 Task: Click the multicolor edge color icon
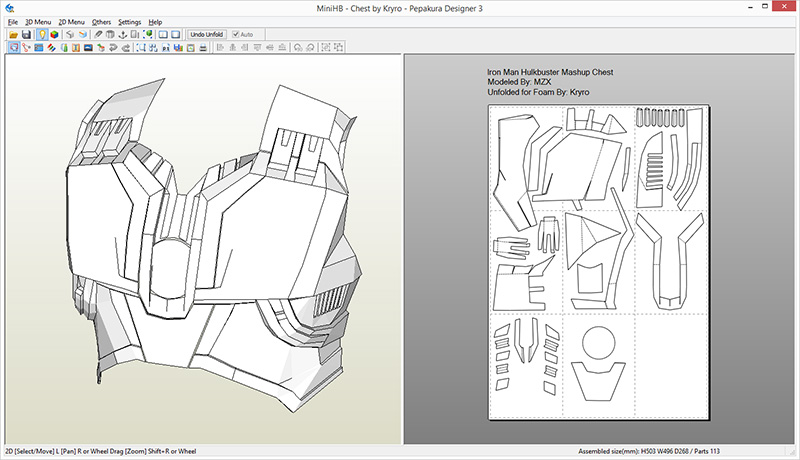tap(51, 47)
